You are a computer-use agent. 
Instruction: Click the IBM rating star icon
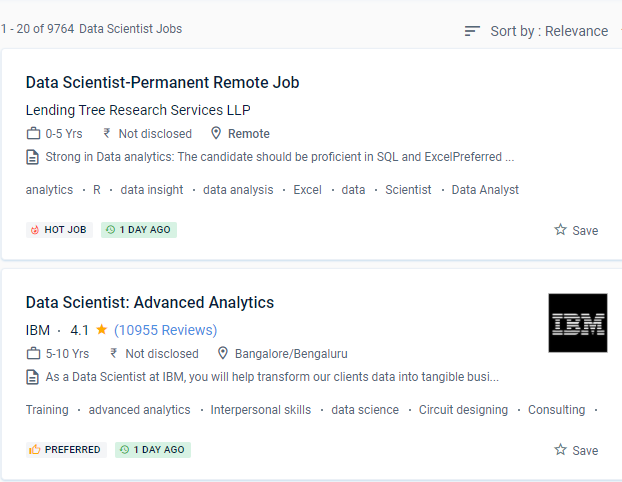tap(102, 329)
